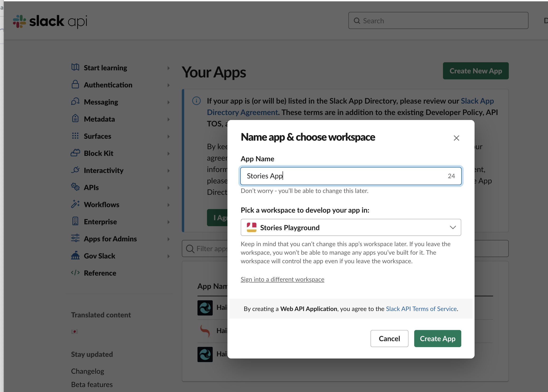548x392 pixels.
Task: Click the Start learning book icon
Action: click(75, 67)
